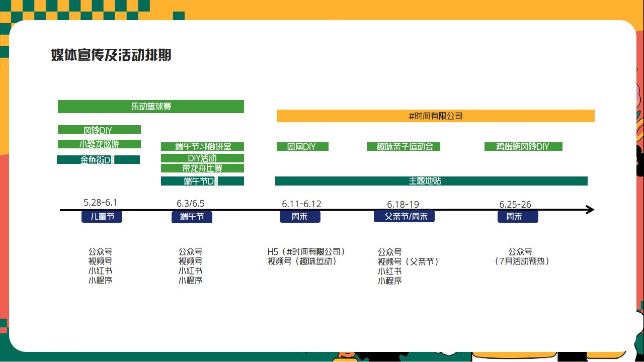Click the dark green 金鱼街D bar
The height and width of the screenshot is (362, 644).
[98, 160]
